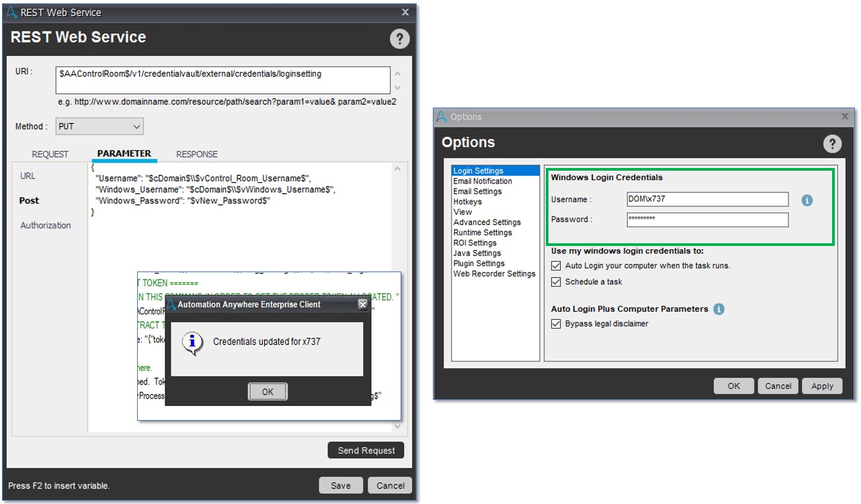Switch to the REQUEST tab
The height and width of the screenshot is (504, 861).
tap(50, 154)
